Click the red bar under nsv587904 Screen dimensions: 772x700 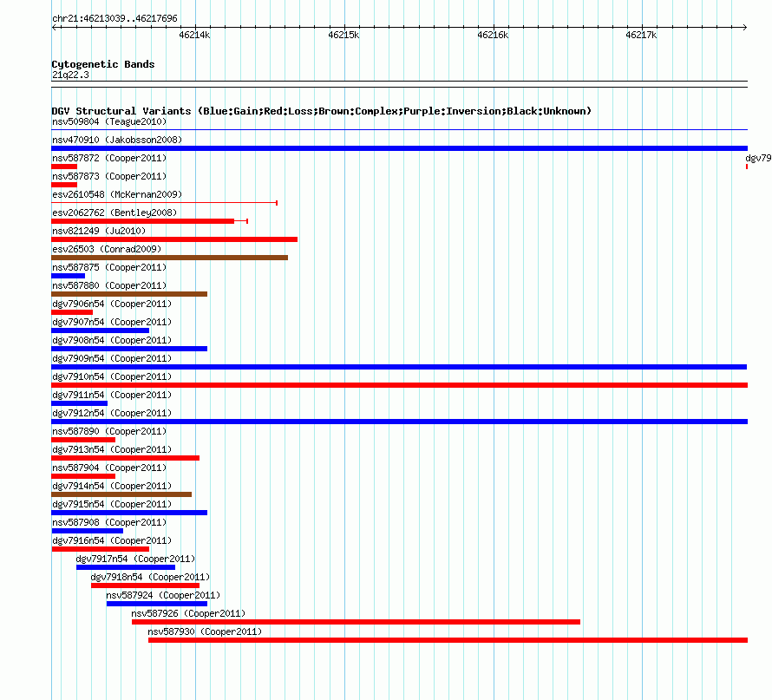(83, 476)
